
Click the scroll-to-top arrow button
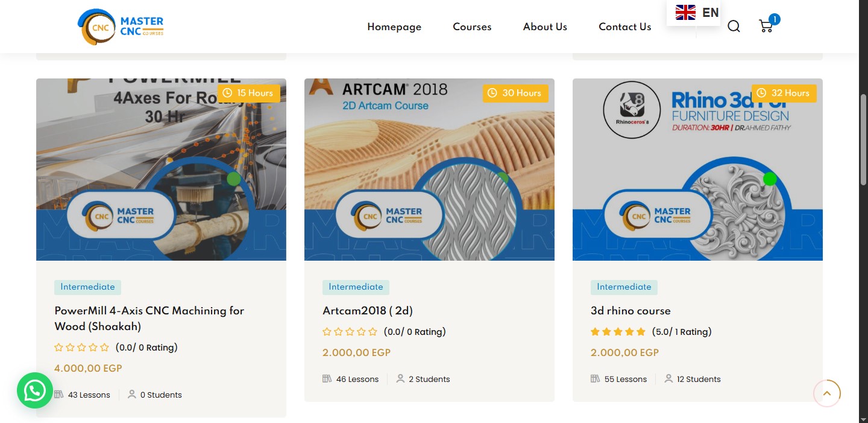coord(826,393)
